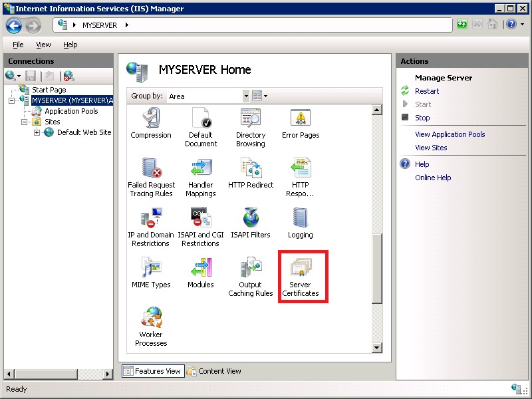
Task: Open the Compression feature
Action: [x=151, y=123]
